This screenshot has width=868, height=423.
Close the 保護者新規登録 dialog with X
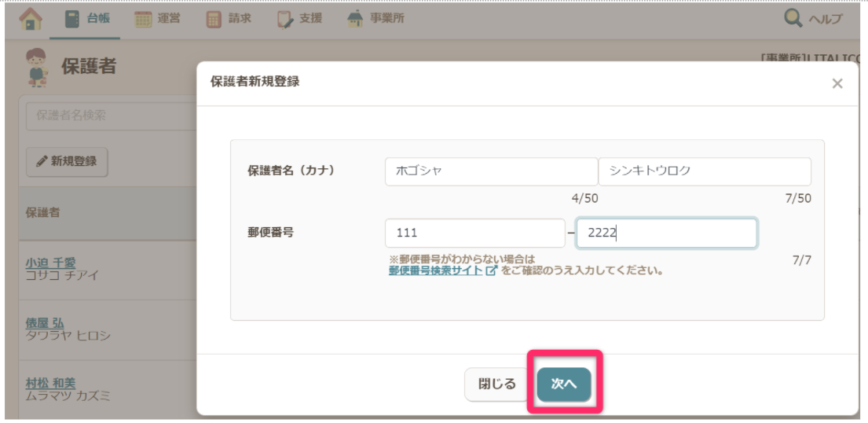tap(837, 83)
